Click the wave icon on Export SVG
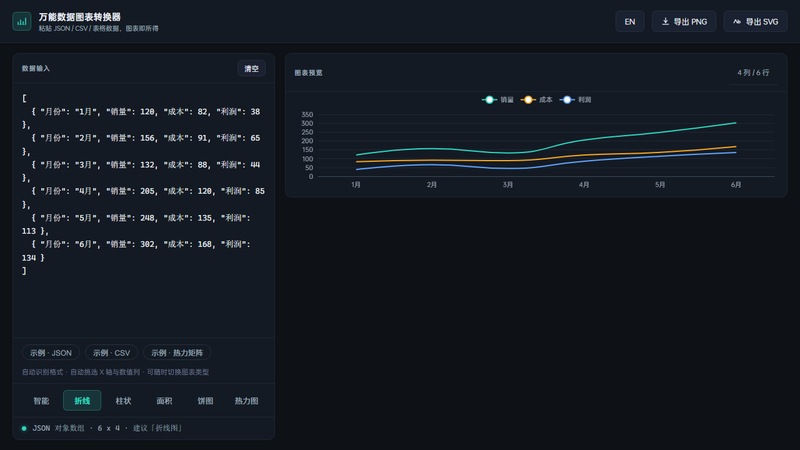 coord(737,21)
